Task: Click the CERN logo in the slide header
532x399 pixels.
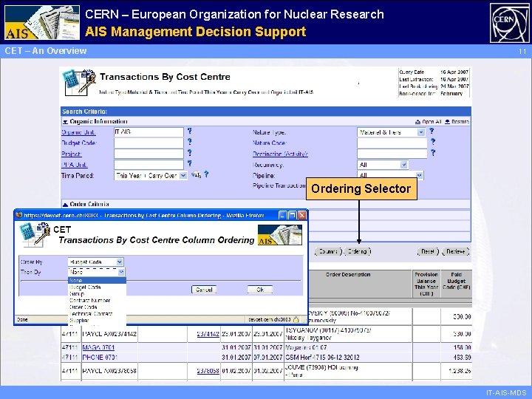Action: (x=509, y=23)
